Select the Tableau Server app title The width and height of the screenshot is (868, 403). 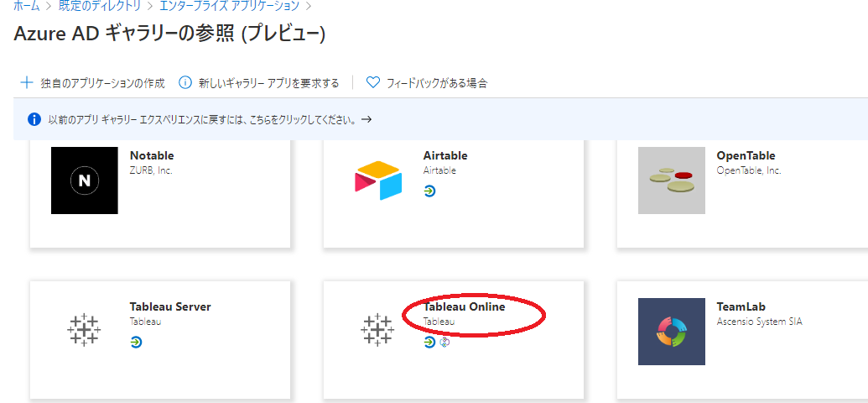point(170,306)
